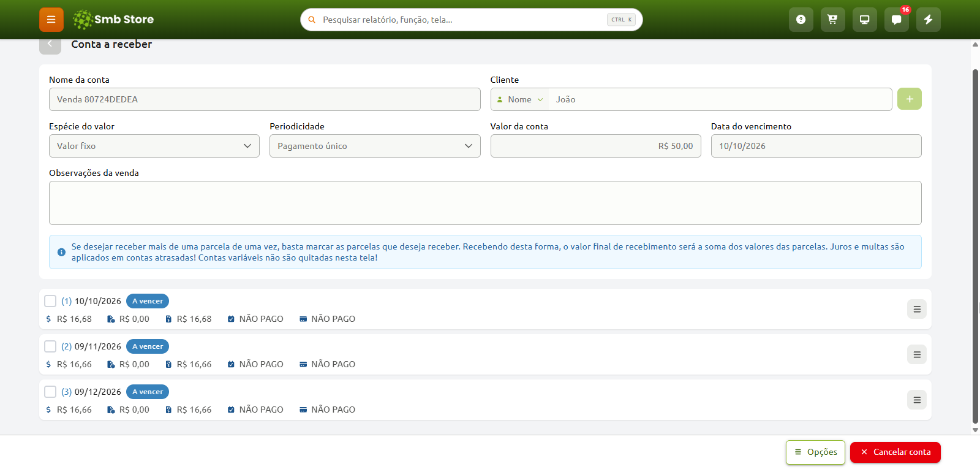This screenshot has height=469, width=980.
Task: Click the Observações da venda text area
Action: coord(485,203)
